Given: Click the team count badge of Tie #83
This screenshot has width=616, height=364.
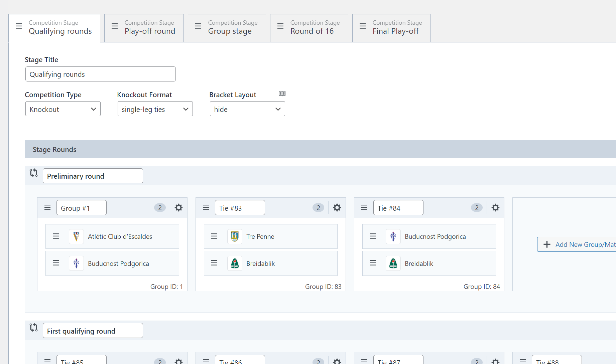Looking at the screenshot, I should [318, 208].
